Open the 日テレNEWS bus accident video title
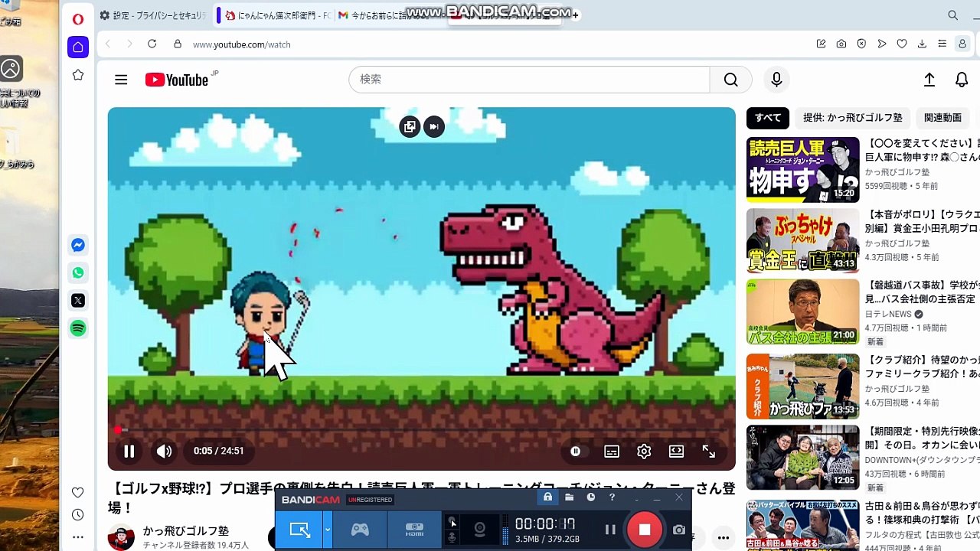 point(922,292)
